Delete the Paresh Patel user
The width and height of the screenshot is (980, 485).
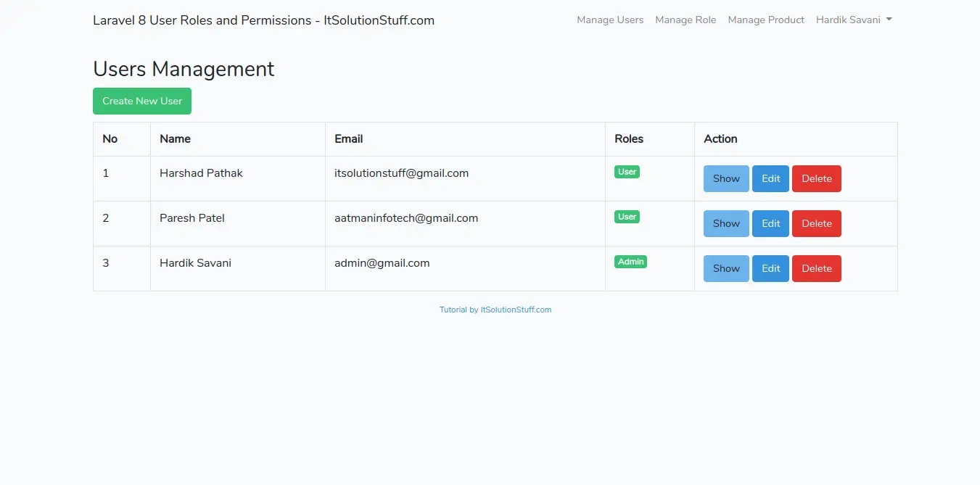(x=816, y=224)
